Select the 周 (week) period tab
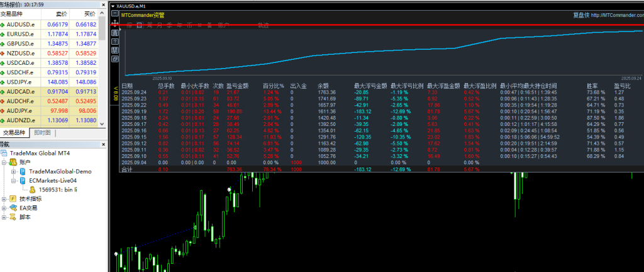This screenshot has height=272, width=644. [x=150, y=25]
